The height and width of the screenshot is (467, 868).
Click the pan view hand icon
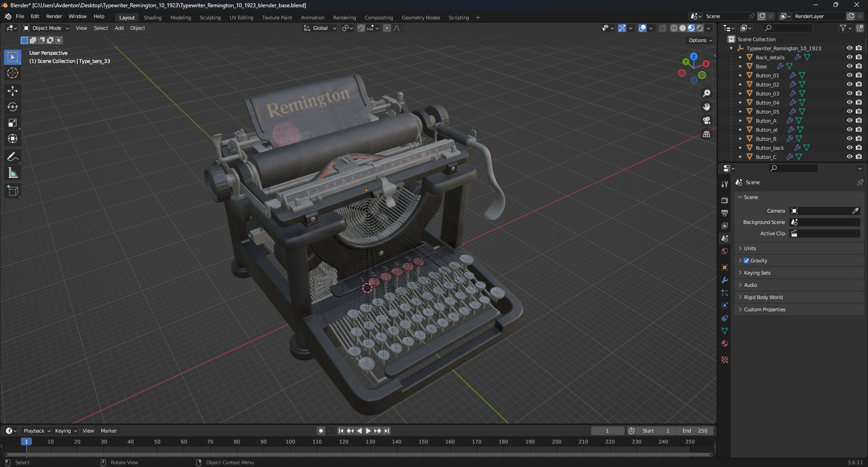coord(707,107)
